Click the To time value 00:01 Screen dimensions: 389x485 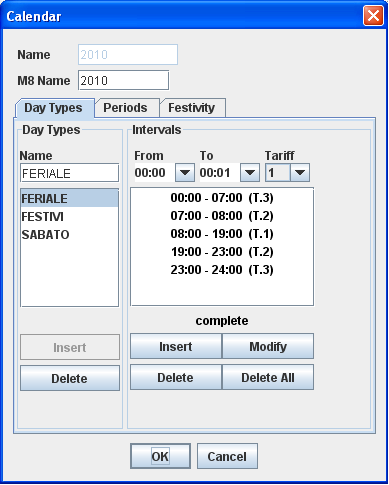[x=220, y=173]
